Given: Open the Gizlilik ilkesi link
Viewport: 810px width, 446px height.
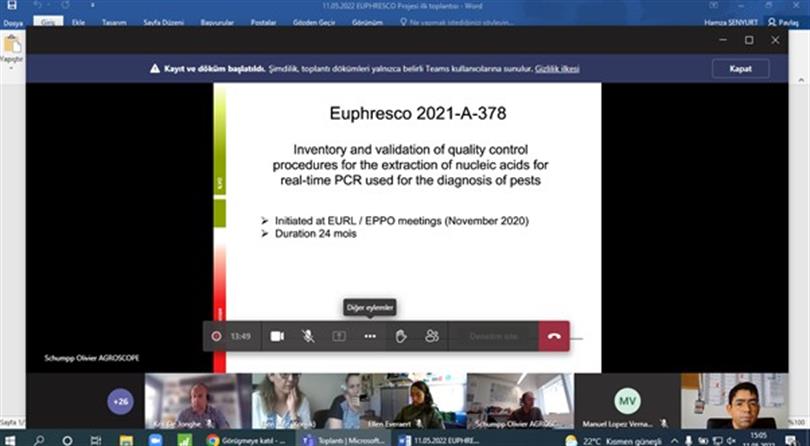Looking at the screenshot, I should coord(555,69).
